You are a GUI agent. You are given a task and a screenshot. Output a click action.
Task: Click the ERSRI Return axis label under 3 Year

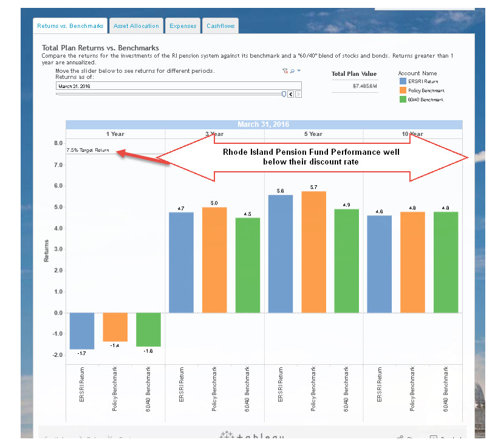pyautogui.click(x=181, y=385)
